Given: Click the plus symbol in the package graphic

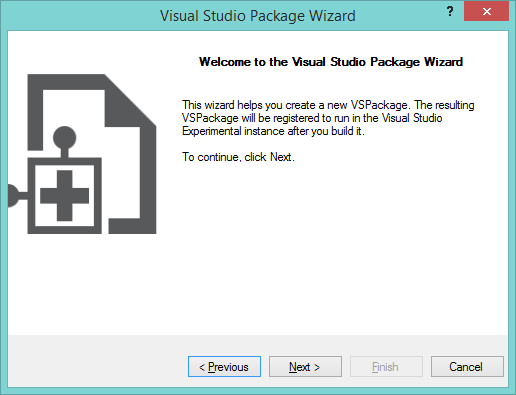Looking at the screenshot, I should point(64,196).
